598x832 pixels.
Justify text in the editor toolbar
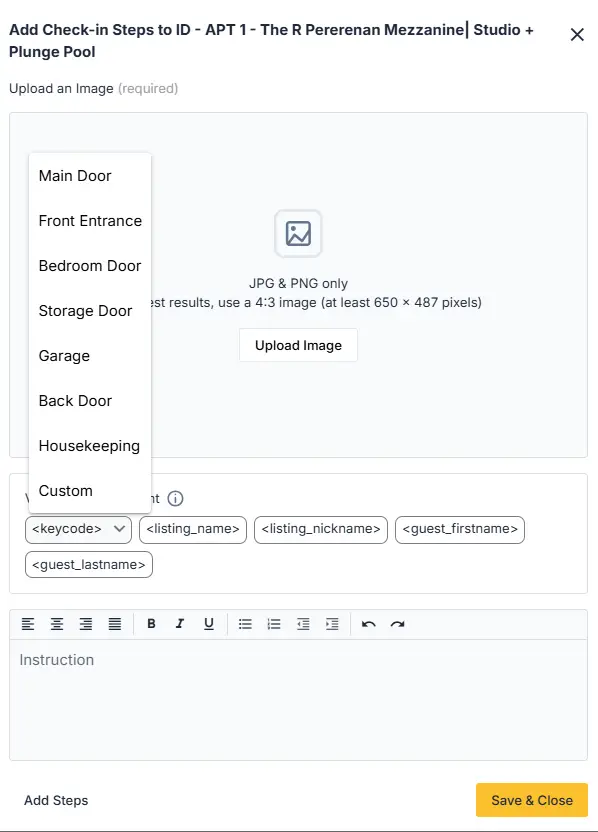pos(115,624)
